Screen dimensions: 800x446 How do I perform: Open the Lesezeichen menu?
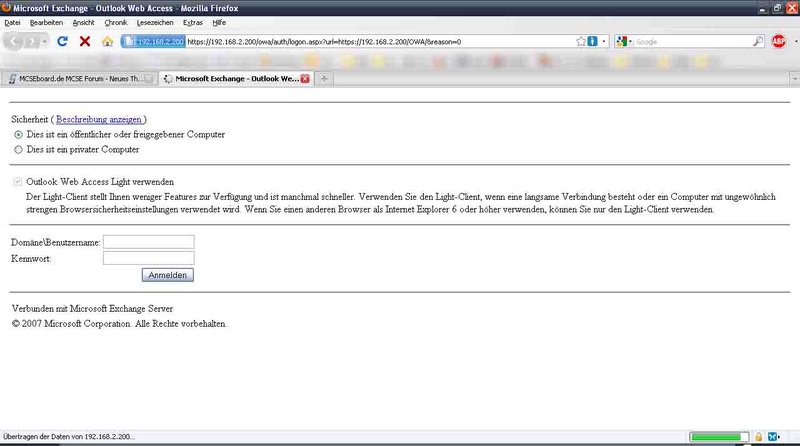click(x=155, y=22)
